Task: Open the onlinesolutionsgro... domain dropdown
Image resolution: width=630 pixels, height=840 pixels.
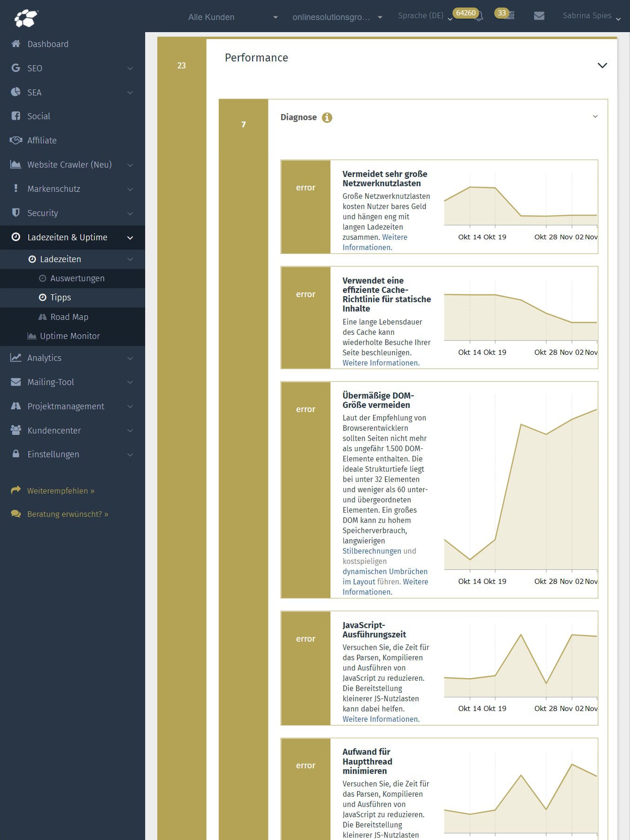Action: (337, 17)
